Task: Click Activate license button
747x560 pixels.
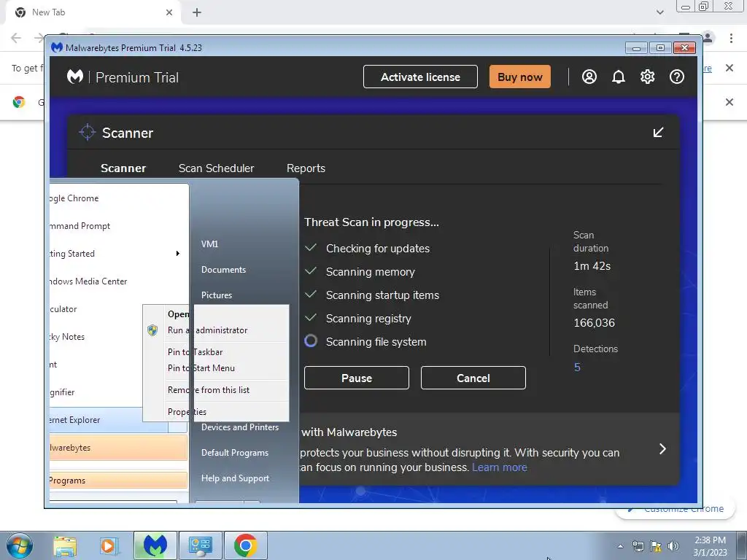Action: point(420,77)
